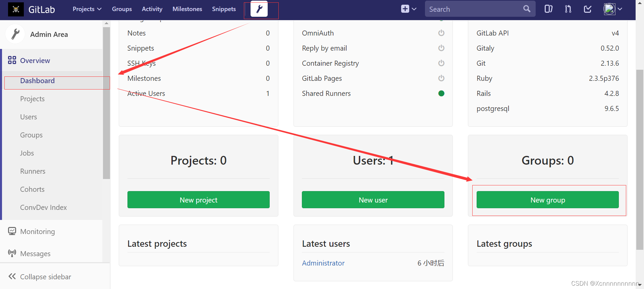Viewport: 644px width, 289px height.
Task: Click the Container Registry power icon
Action: pyautogui.click(x=441, y=63)
